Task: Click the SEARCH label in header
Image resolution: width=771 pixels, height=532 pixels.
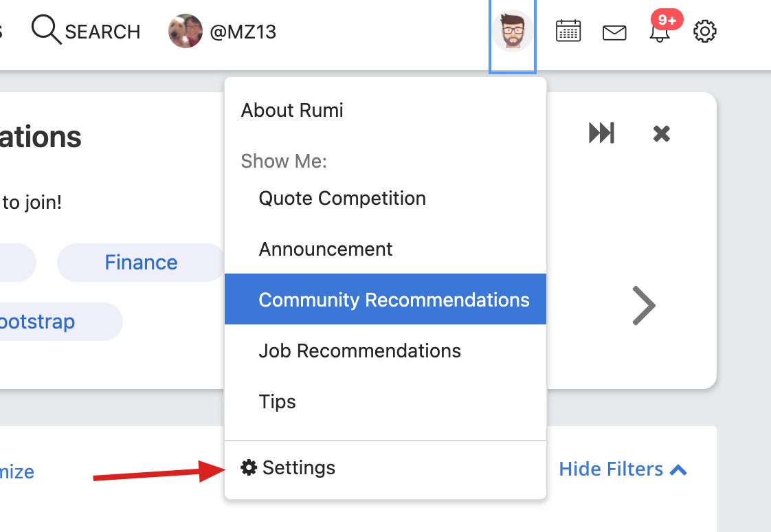Action: click(x=103, y=32)
